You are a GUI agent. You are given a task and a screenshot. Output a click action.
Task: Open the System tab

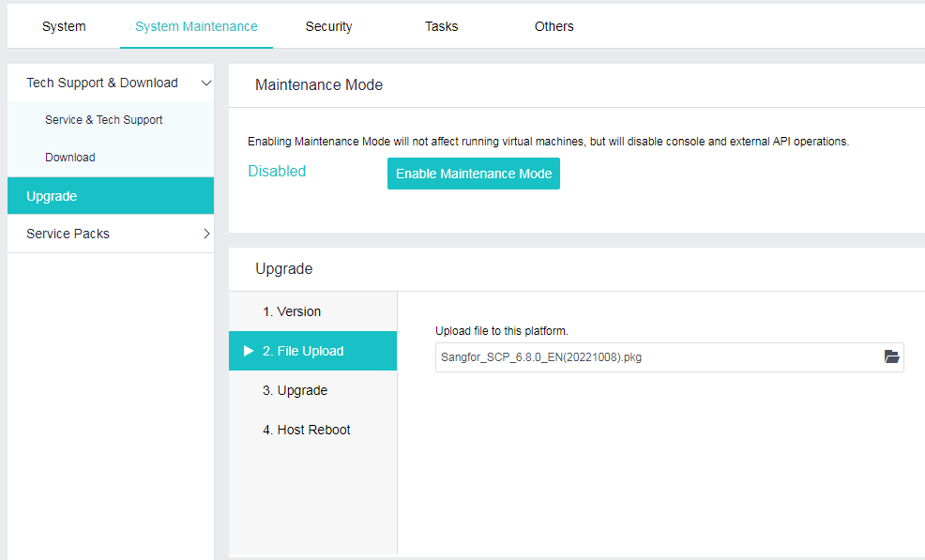tap(64, 26)
